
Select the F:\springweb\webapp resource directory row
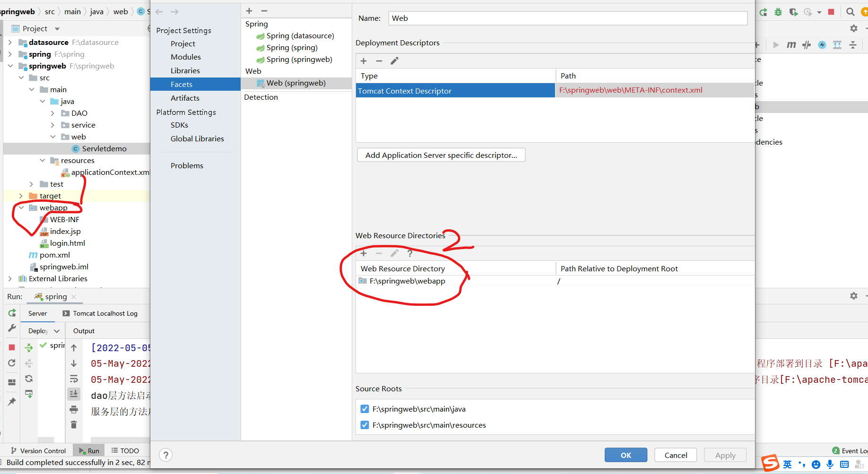tap(555, 281)
